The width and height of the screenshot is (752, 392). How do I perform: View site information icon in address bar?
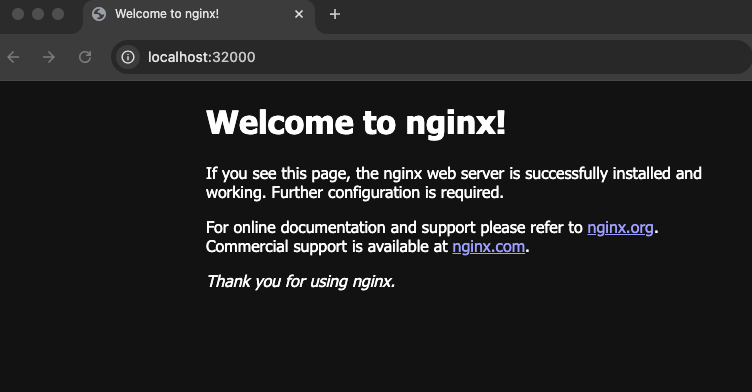coord(128,57)
